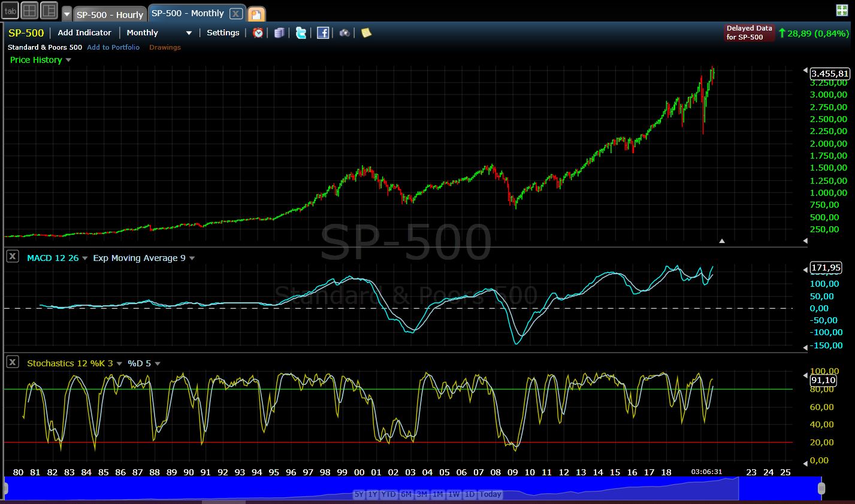Expand the Price History dropdown arrow
Viewport: 855px width, 504px height.
click(x=68, y=60)
